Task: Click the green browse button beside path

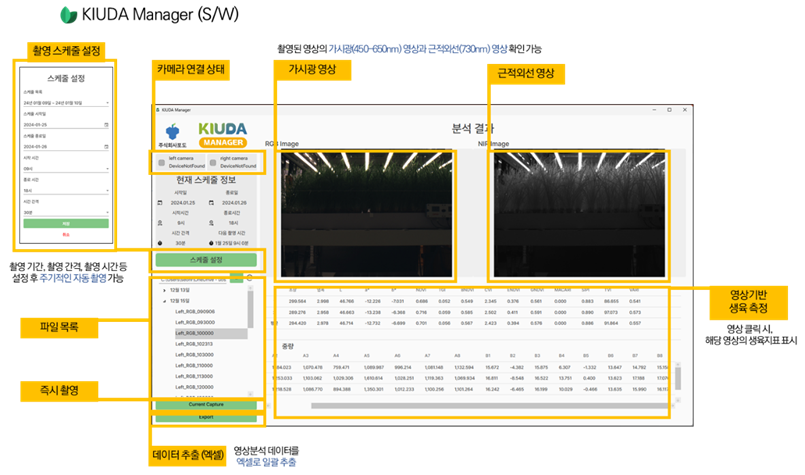Action: [x=236, y=278]
